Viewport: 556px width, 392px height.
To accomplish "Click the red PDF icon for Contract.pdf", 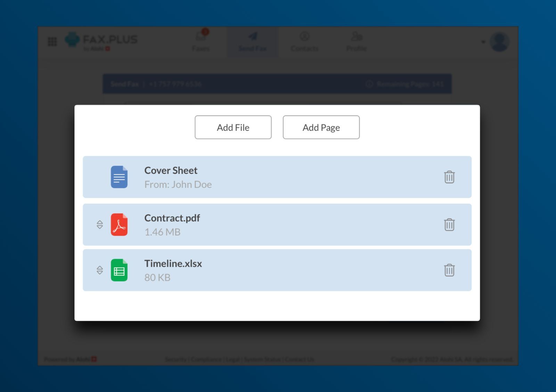I will 118,225.
